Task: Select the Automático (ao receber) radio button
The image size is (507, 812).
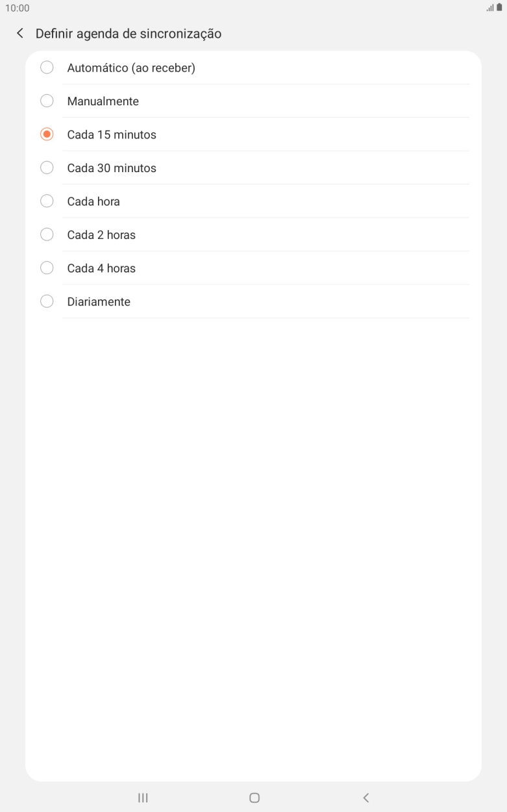Action: click(47, 68)
